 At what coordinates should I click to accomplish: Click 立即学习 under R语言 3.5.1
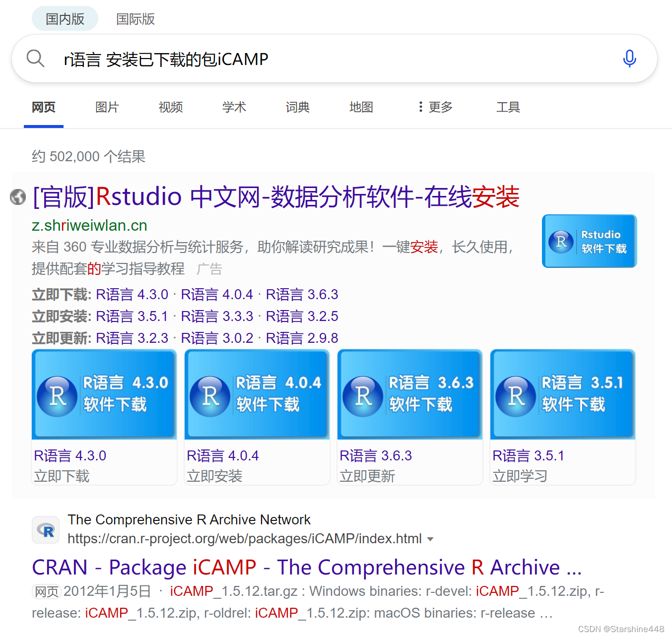520,476
